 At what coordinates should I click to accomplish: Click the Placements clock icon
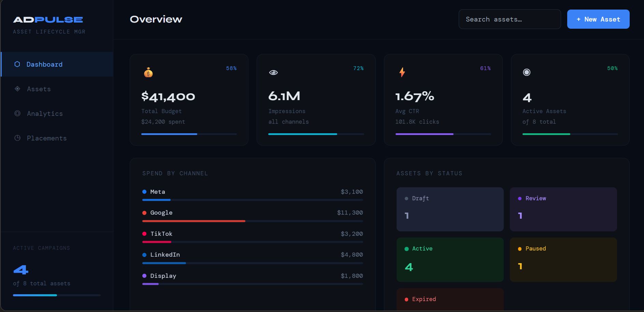(17, 138)
